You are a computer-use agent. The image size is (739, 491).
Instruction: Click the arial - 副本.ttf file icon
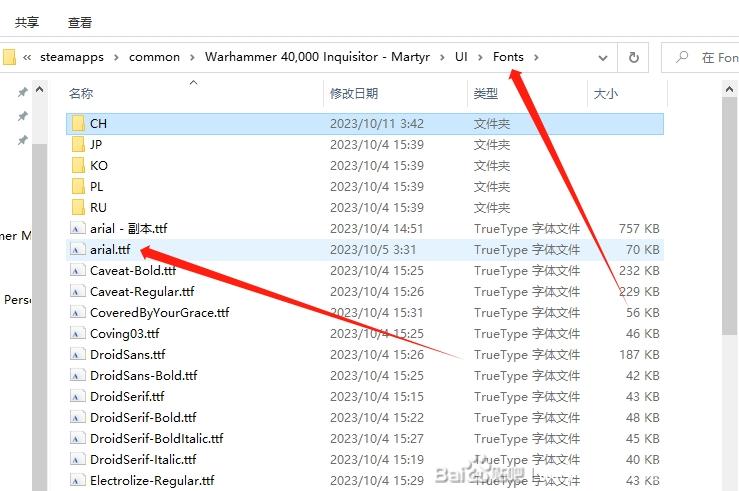coord(77,229)
